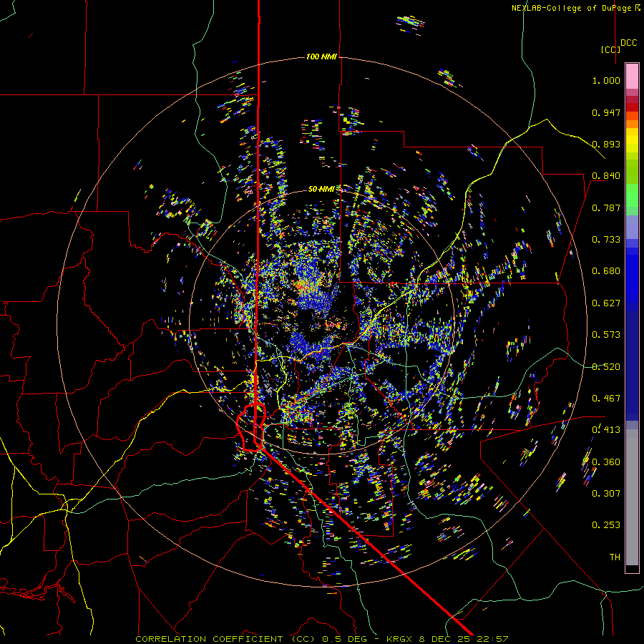Click the 0.627 scale value
This screenshot has height=644, width=644.
tap(606, 303)
